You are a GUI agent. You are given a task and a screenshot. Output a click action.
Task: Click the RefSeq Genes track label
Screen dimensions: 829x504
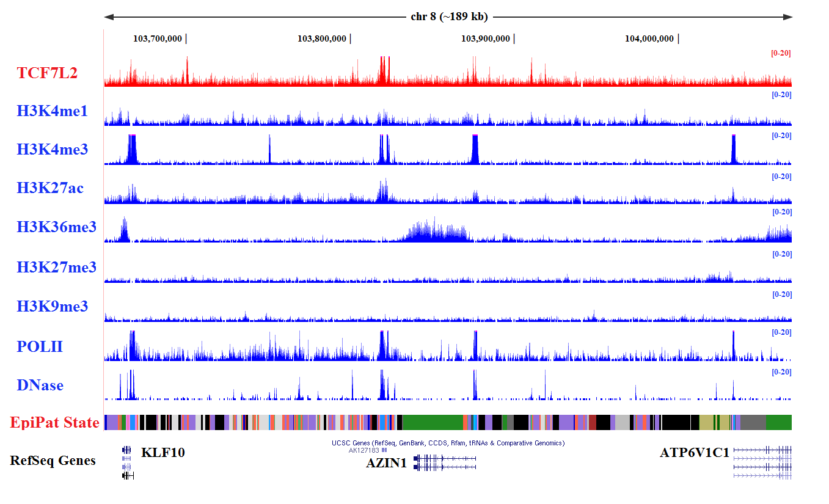pos(53,461)
